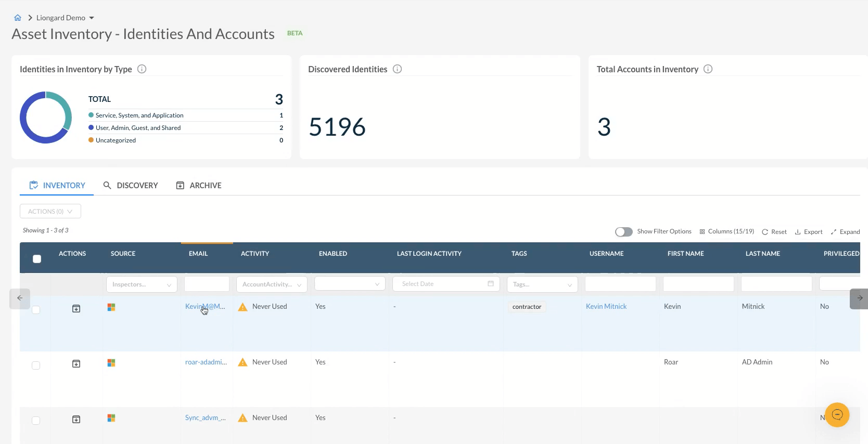868x444 pixels.
Task: Open the Kevin Mitnick username link
Action: (x=606, y=307)
